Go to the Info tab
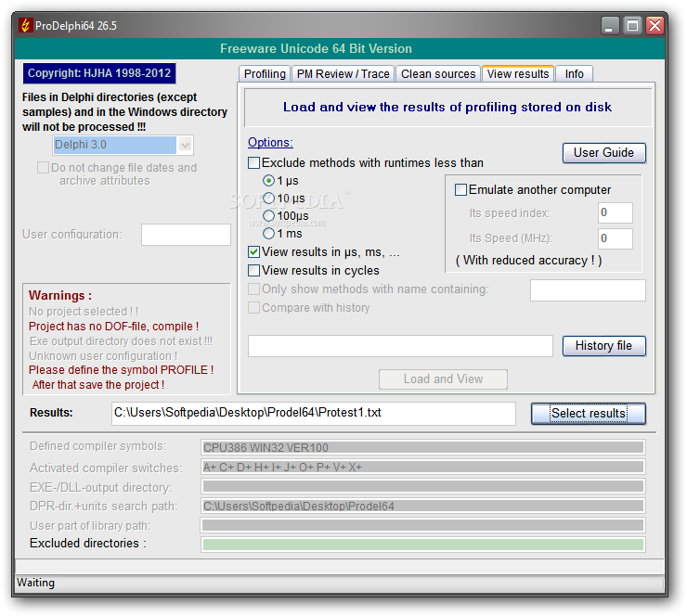Image resolution: width=687 pixels, height=616 pixels. (574, 74)
